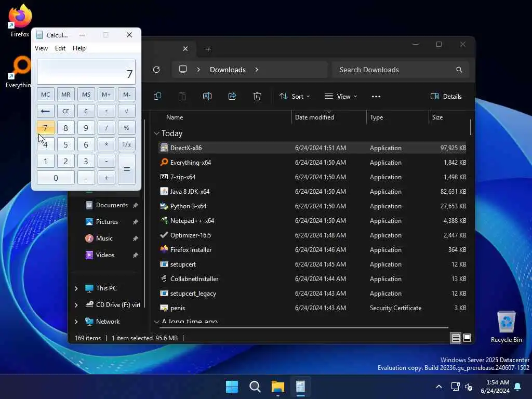Click the backspace arrow button in Calculator
Viewport: 532px width, 399px height.
(x=46, y=111)
